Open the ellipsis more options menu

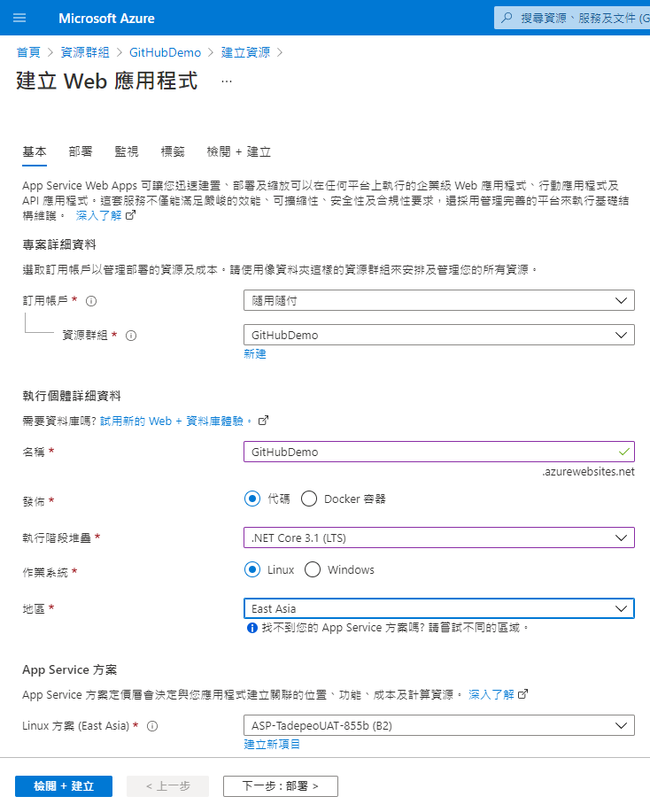tap(227, 81)
